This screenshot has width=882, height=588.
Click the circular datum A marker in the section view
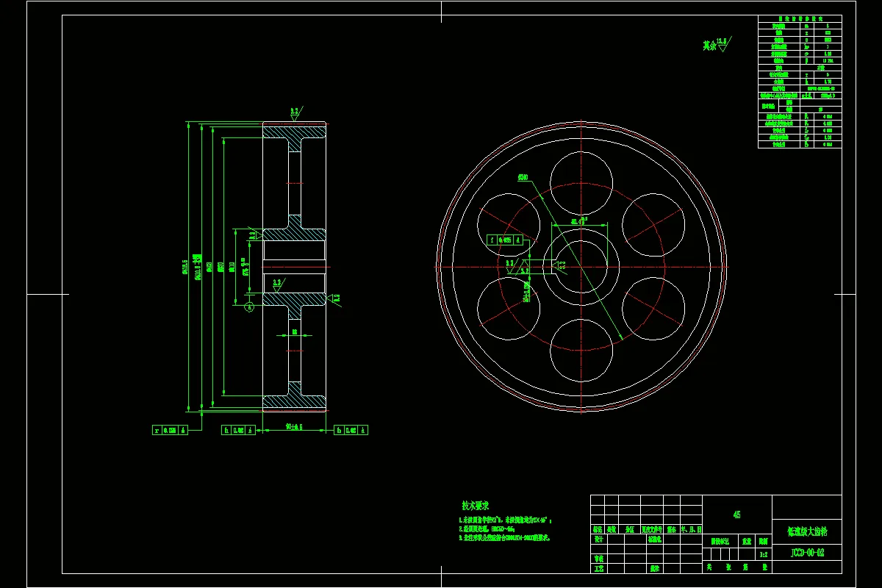249,306
